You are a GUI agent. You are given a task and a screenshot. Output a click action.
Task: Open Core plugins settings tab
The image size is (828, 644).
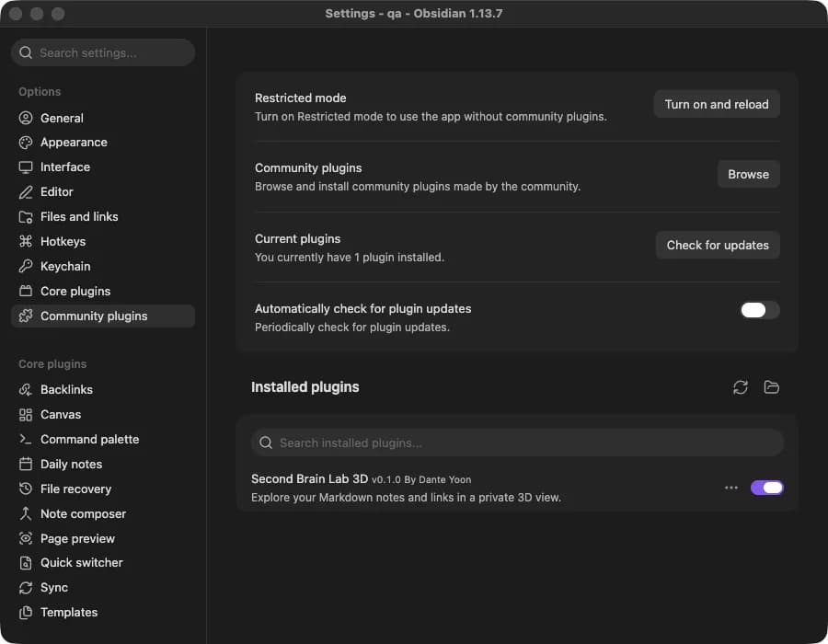(x=103, y=292)
